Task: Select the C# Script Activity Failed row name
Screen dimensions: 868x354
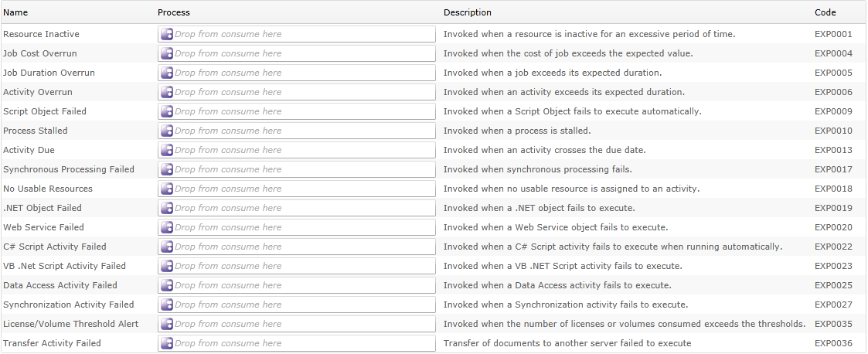Action: coord(55,247)
